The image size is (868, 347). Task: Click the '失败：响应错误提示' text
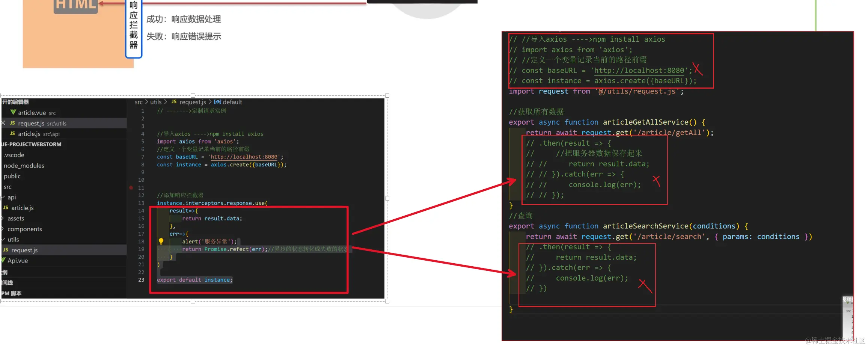pos(184,36)
